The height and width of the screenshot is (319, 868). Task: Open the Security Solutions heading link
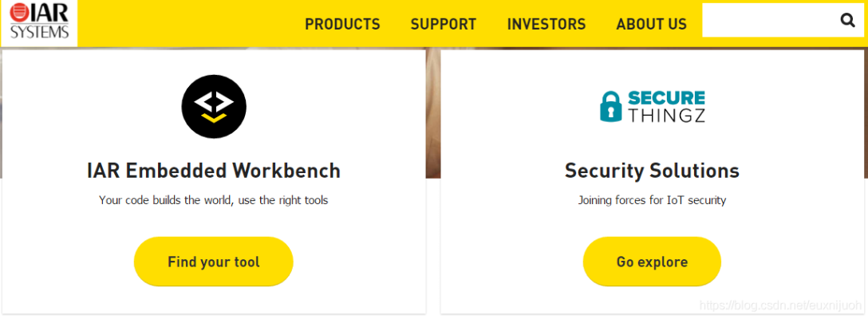(652, 171)
